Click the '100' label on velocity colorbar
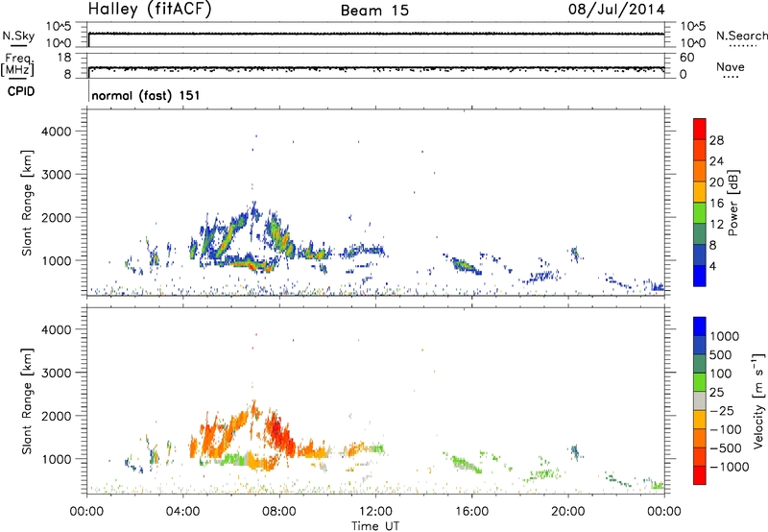768x532 pixels. [x=723, y=374]
